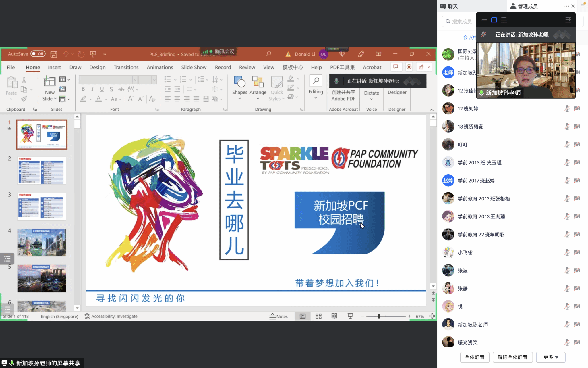
Task: Expand the New Slide dropdown arrow
Action: point(55,99)
